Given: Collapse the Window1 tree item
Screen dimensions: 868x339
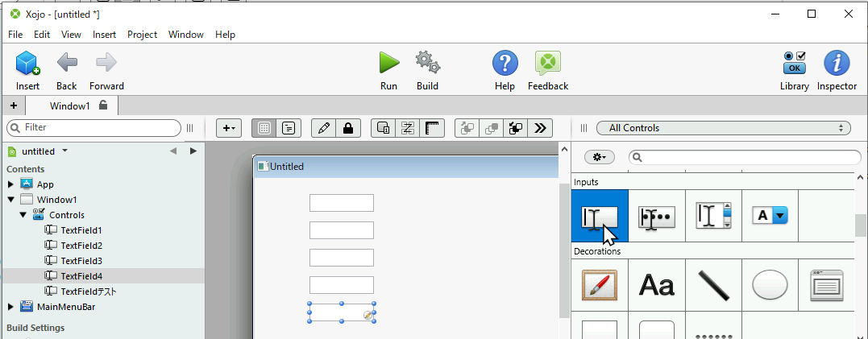Looking at the screenshot, I should pos(10,200).
